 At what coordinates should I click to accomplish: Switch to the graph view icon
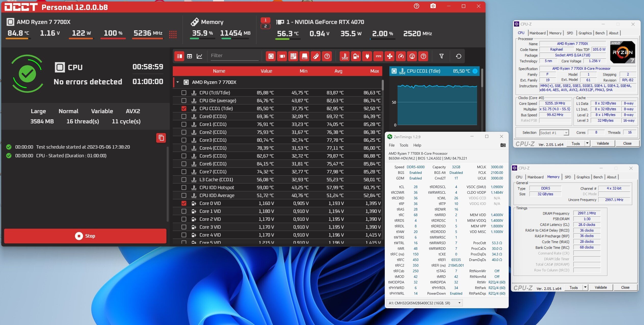pyautogui.click(x=200, y=56)
